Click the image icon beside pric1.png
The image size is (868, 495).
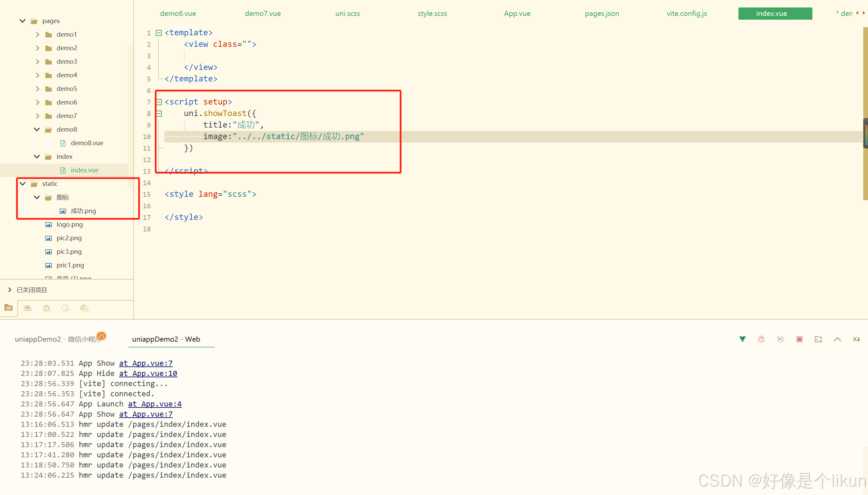(x=49, y=266)
